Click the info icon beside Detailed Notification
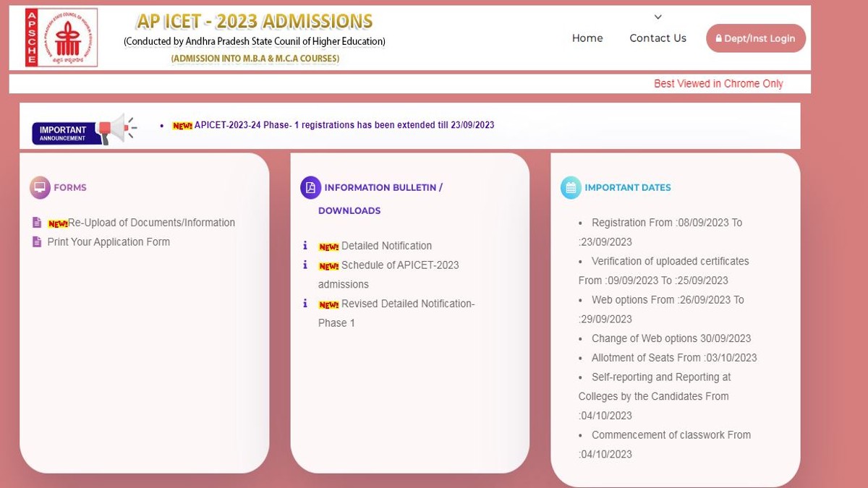This screenshot has height=488, width=868. pos(305,246)
